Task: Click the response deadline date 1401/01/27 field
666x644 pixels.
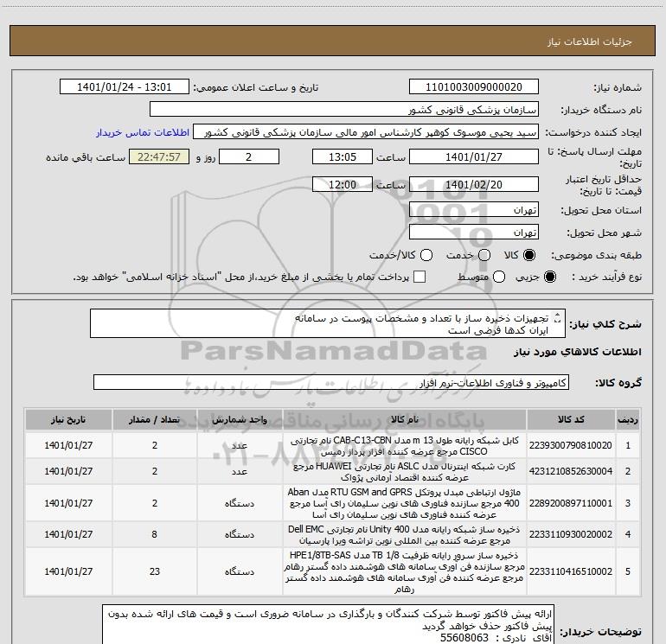Action: 474,156
